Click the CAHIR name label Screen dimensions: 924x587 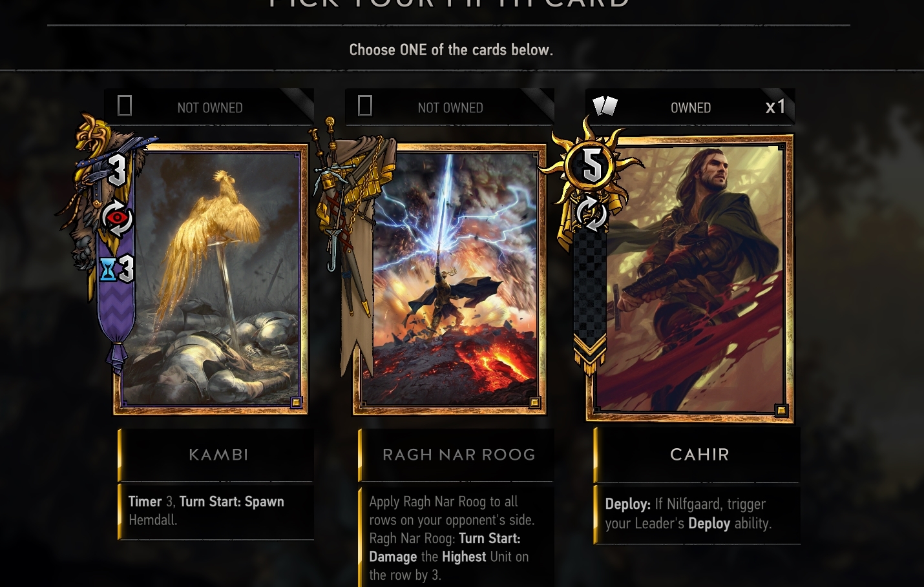click(700, 455)
